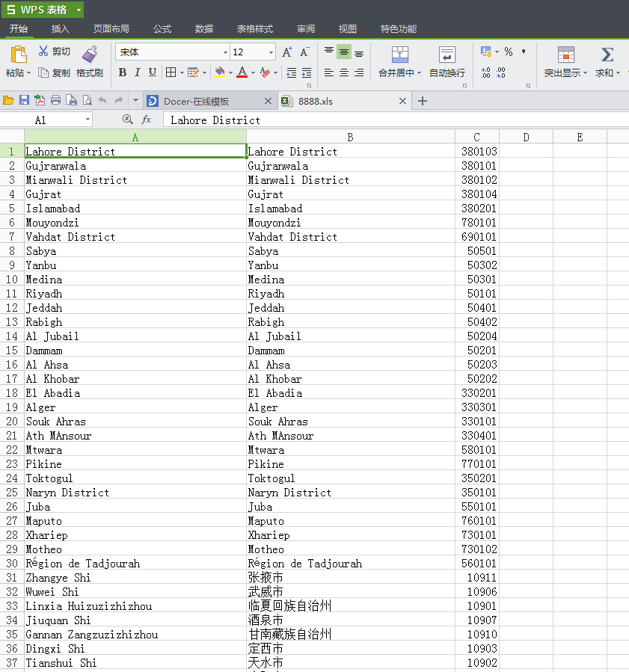629x672 pixels.
Task: Toggle bottom vertical alignment
Action: coord(359,52)
